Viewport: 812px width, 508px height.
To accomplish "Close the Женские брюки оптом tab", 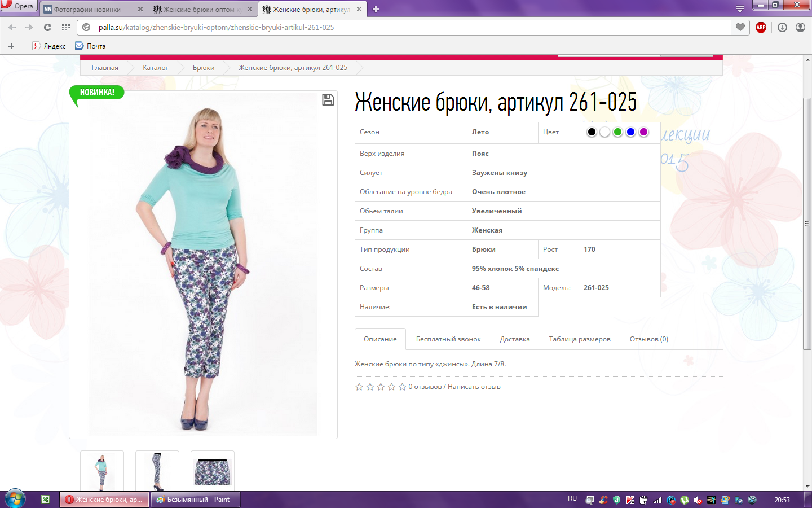I will pyautogui.click(x=249, y=9).
